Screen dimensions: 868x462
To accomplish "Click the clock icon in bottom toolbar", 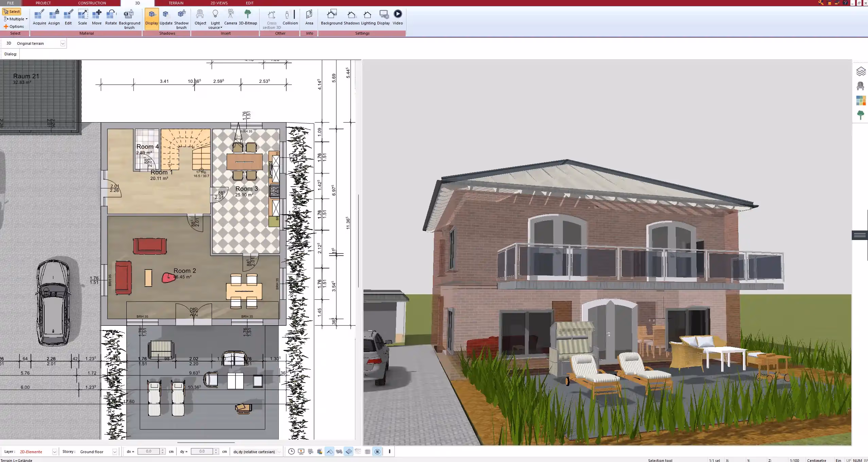I will 291,451.
